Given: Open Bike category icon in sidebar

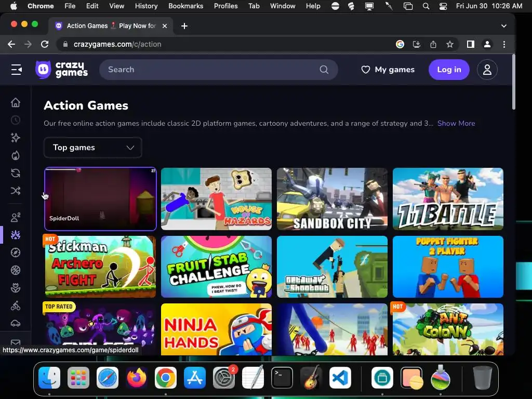Looking at the screenshot, I should click(16, 305).
